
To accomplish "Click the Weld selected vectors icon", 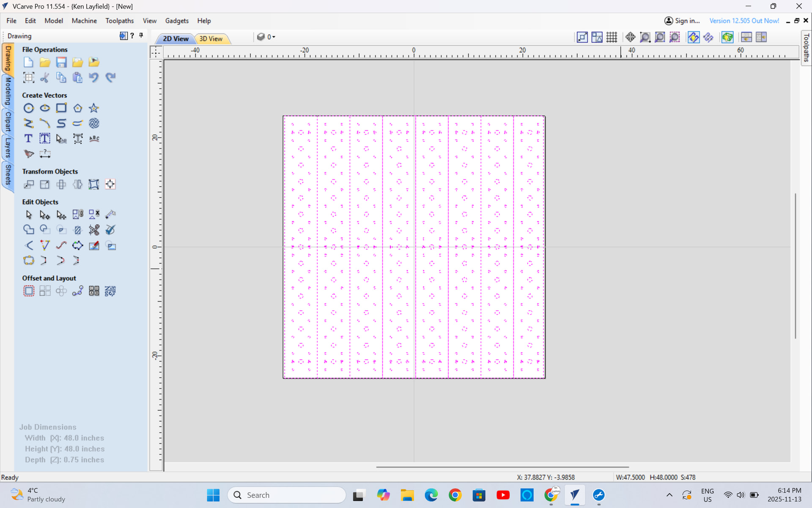I will click(28, 230).
